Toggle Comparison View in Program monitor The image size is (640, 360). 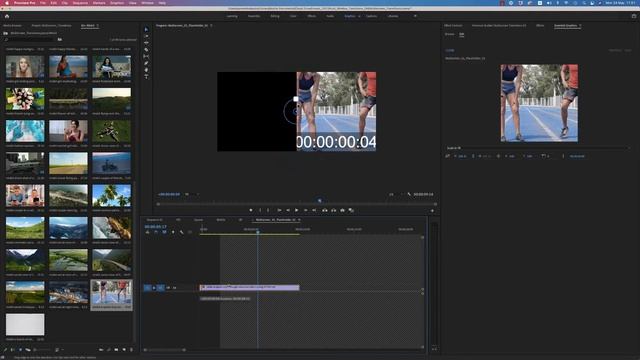tap(351, 210)
